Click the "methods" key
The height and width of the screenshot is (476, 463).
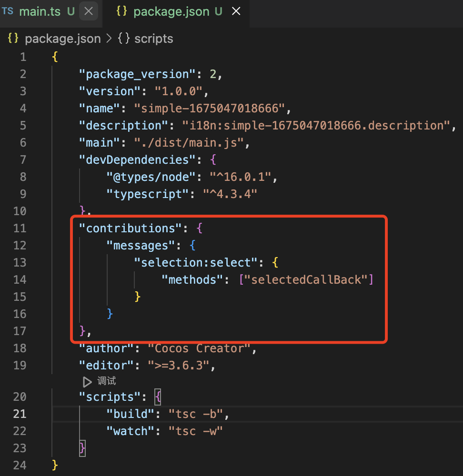(x=192, y=280)
